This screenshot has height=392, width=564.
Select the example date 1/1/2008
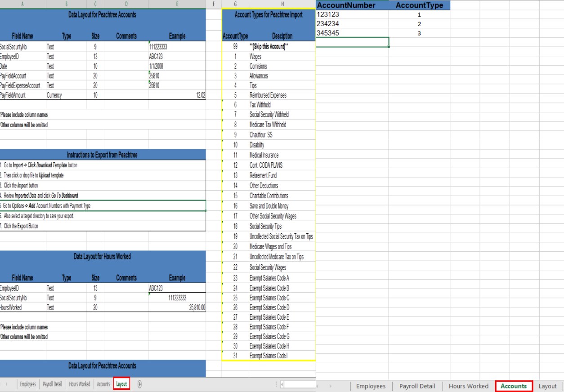click(177, 66)
